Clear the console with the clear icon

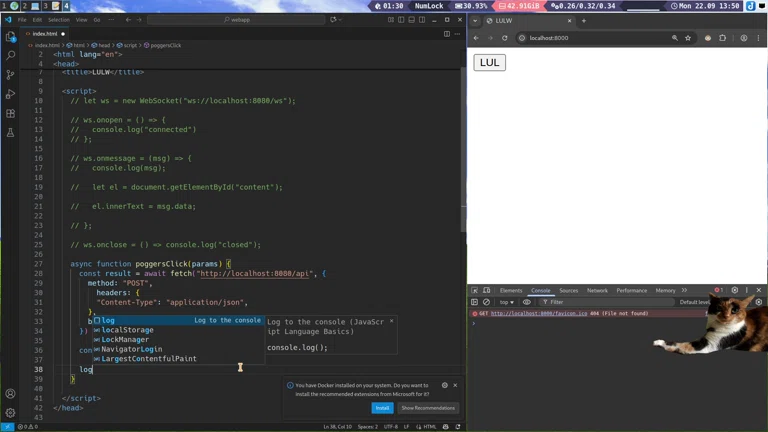point(487,301)
